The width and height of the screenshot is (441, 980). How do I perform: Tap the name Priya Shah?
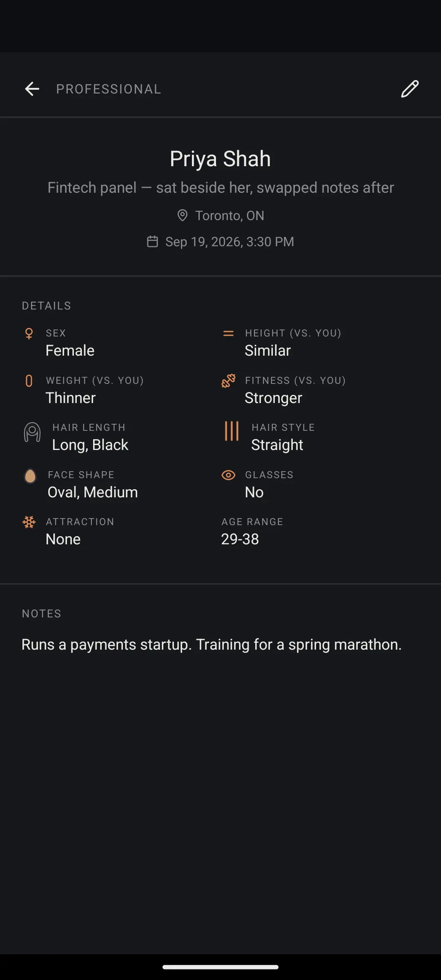coord(220,159)
